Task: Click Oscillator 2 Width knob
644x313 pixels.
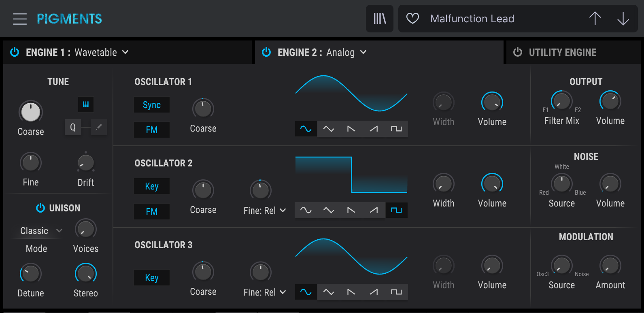Action: pyautogui.click(x=444, y=184)
